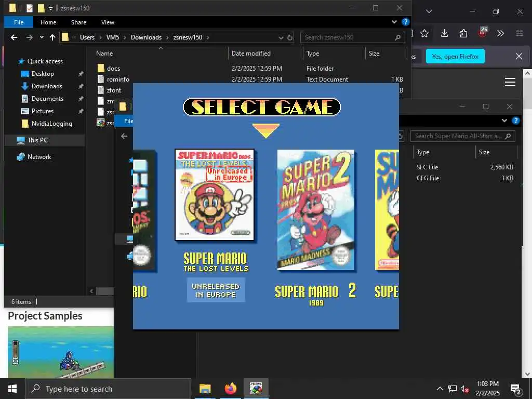
Task: Select Network in the navigation pane
Action: (x=39, y=157)
